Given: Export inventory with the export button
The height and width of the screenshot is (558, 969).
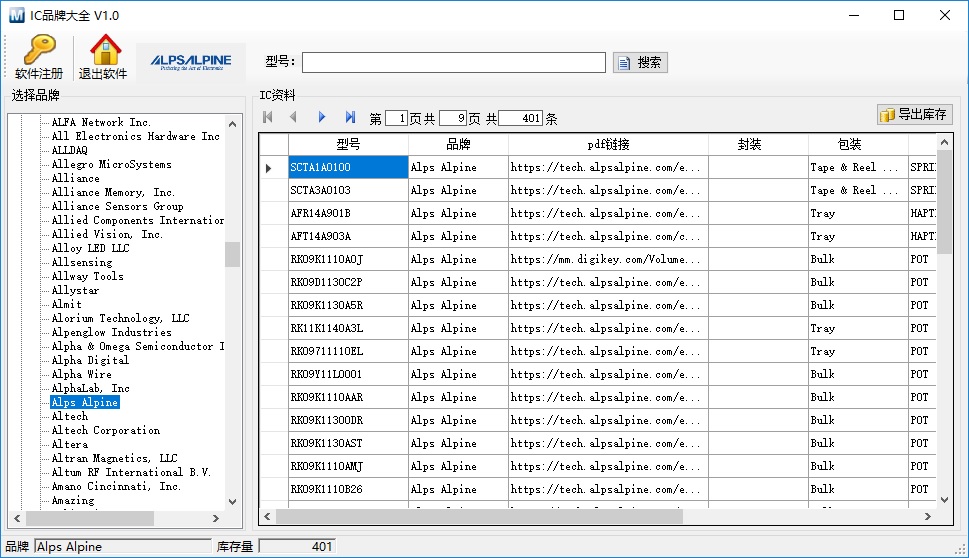Looking at the screenshot, I should 915,114.
